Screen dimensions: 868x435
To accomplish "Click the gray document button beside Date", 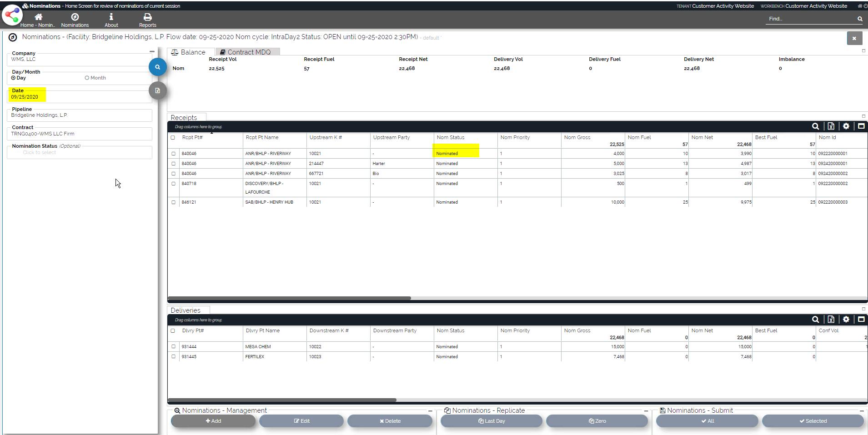I will tap(157, 90).
